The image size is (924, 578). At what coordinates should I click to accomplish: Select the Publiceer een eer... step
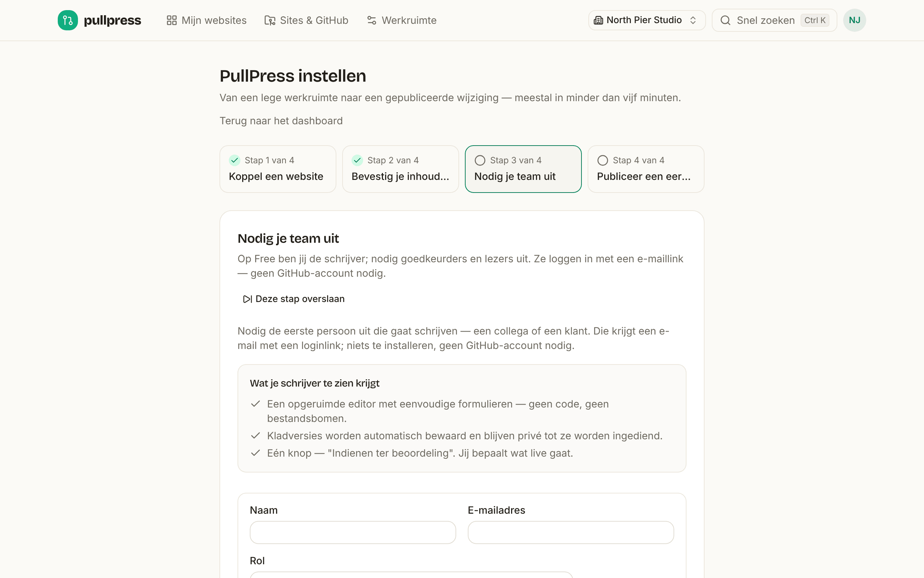pos(646,169)
